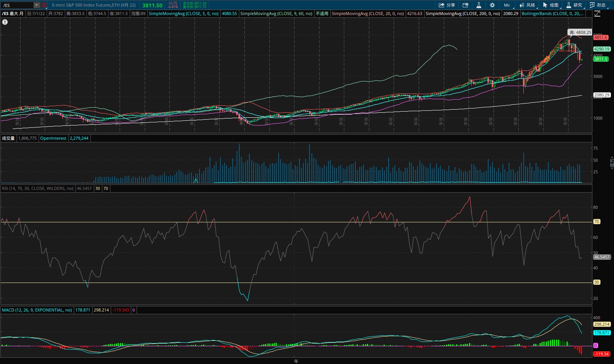Open the Edit Studies flask icon
This screenshot has height=364, width=614.
coord(479,5)
